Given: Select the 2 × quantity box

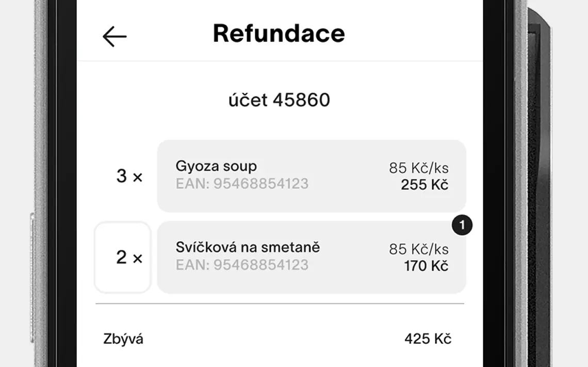Looking at the screenshot, I should (123, 257).
